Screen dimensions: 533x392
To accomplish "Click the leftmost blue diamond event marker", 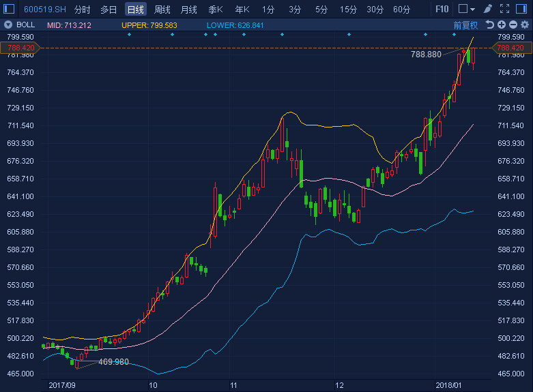I will tap(129, 34).
